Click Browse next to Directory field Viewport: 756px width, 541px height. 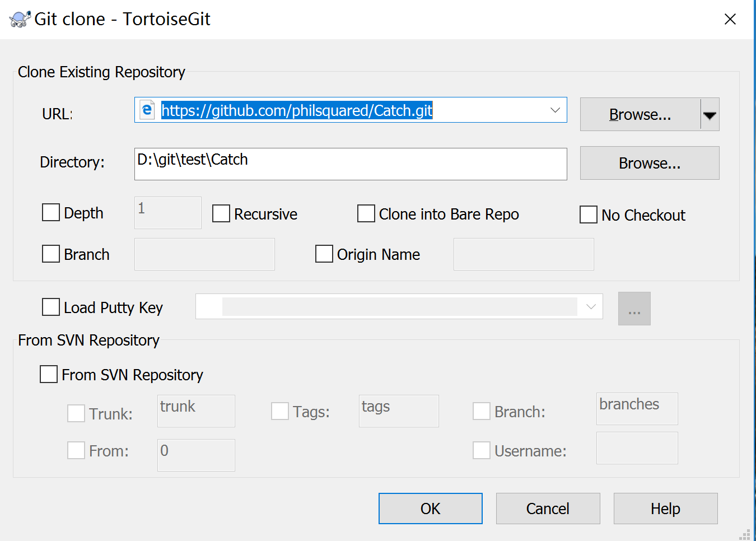(x=650, y=163)
